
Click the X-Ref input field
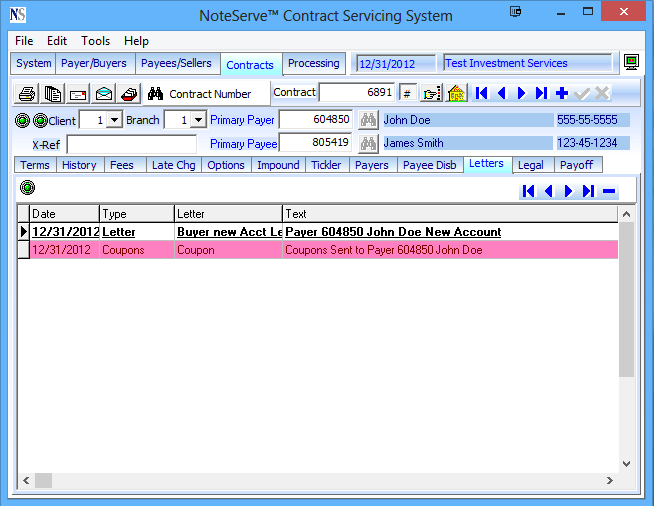tap(132, 144)
